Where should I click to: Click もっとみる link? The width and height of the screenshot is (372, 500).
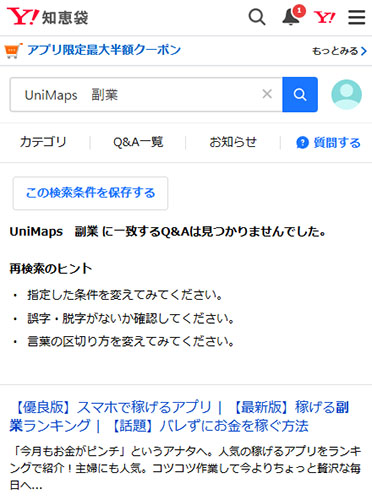click(339, 51)
